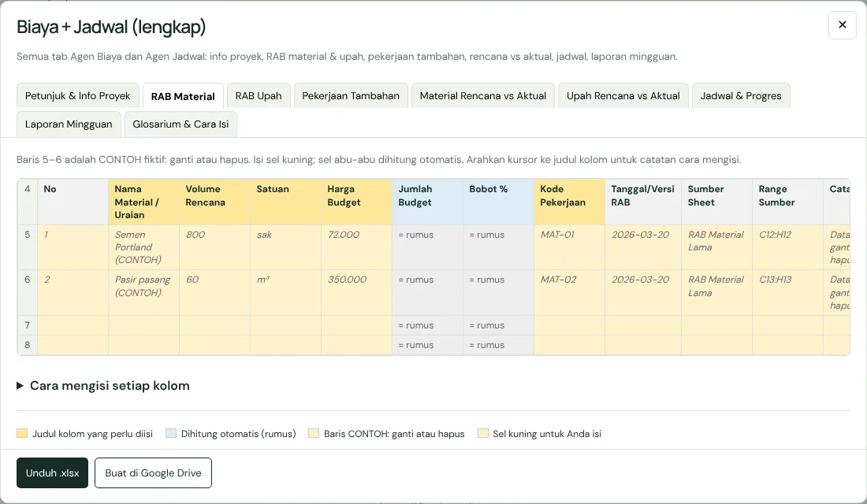Click row 7 Jumlah Budget rumus cell

tap(427, 325)
